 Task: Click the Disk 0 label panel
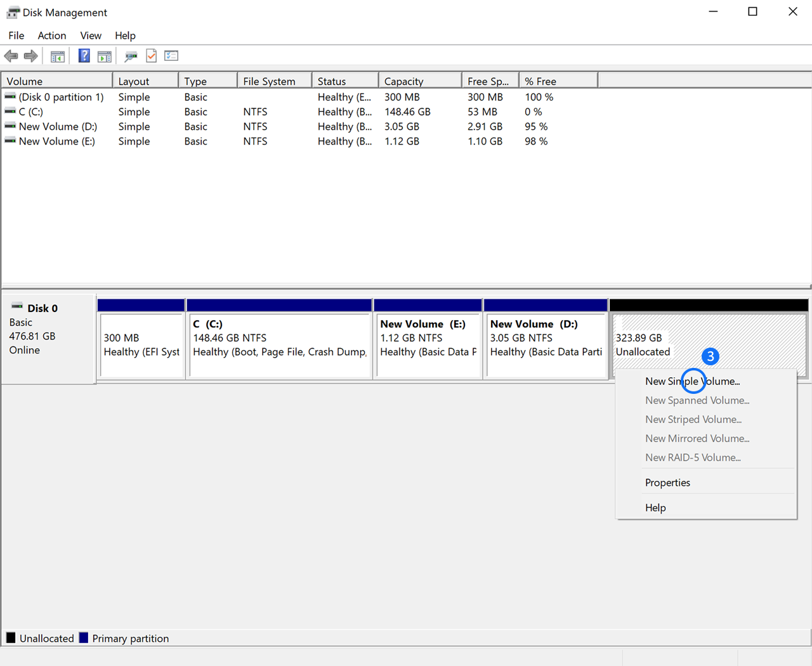pyautogui.click(x=48, y=337)
